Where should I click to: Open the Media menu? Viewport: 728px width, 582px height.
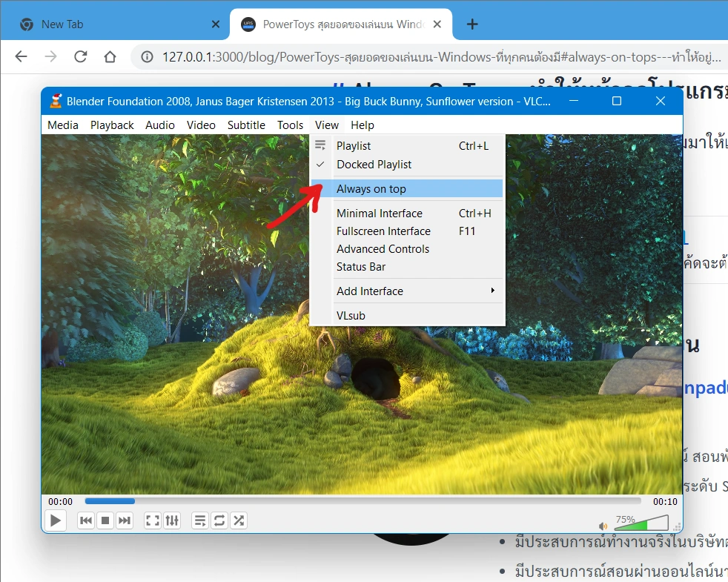pyautogui.click(x=63, y=125)
